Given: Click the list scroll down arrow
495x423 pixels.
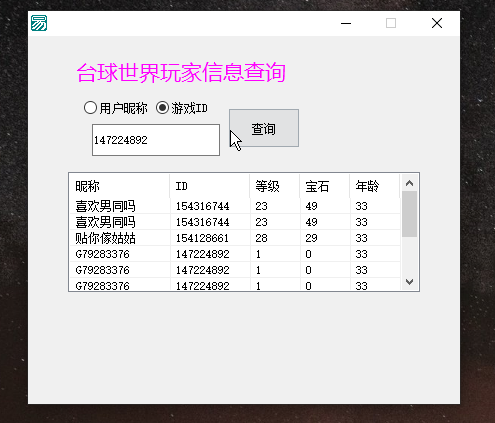Looking at the screenshot, I should pyautogui.click(x=410, y=282).
